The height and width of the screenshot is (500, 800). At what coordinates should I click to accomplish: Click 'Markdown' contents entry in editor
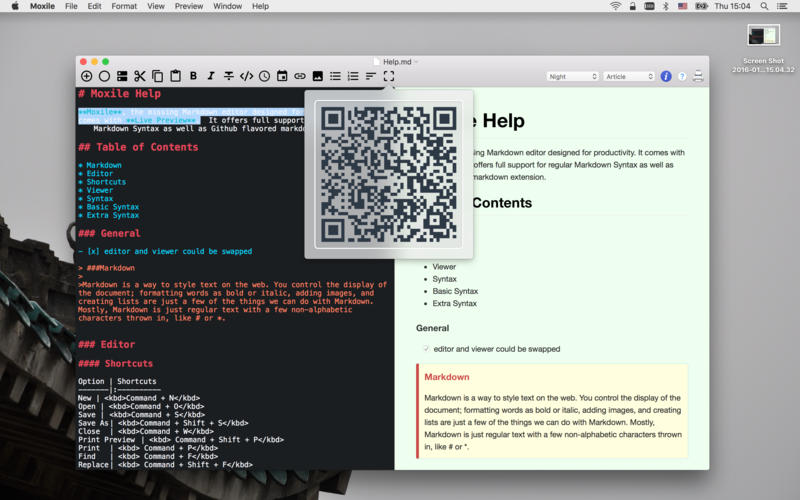104,165
